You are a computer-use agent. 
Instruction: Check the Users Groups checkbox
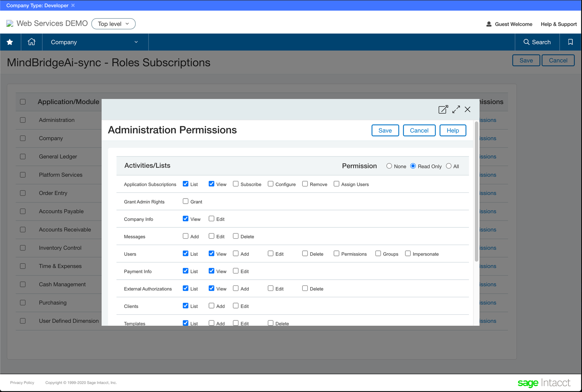[378, 254]
